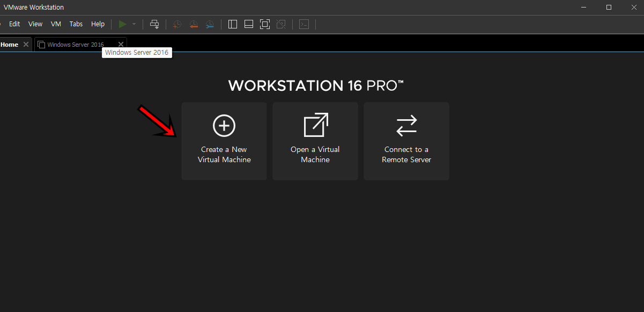Click Send Ctrl+Alt+Del toolbar icon
The height and width of the screenshot is (312, 644).
click(x=154, y=24)
